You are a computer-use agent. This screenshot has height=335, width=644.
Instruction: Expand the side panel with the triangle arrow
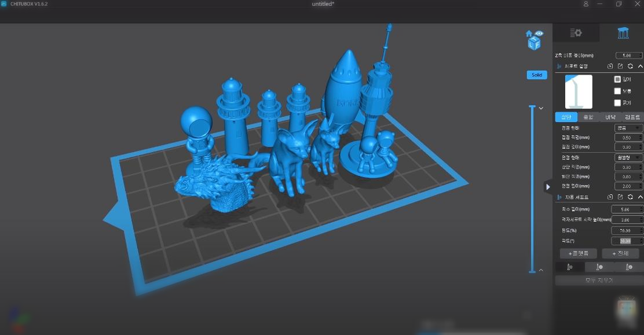tap(548, 187)
